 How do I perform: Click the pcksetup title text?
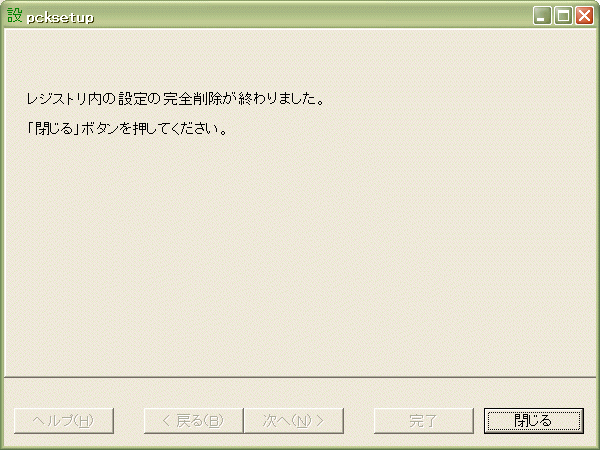[x=60, y=18]
